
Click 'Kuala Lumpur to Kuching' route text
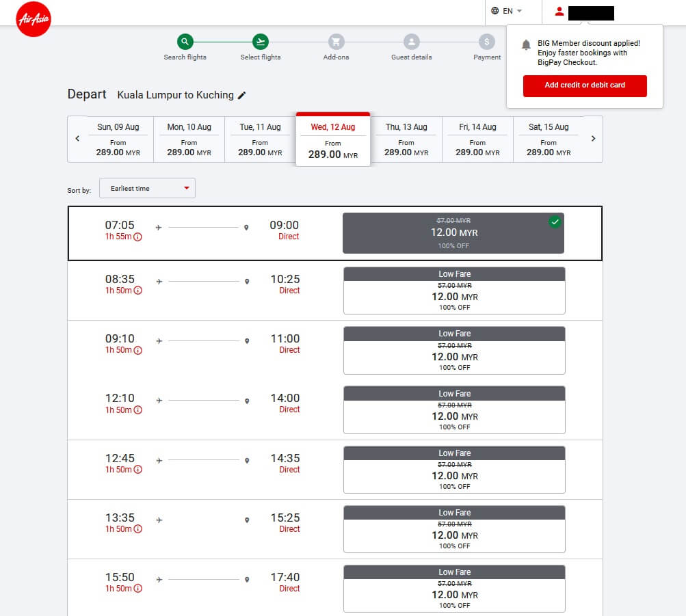176,95
